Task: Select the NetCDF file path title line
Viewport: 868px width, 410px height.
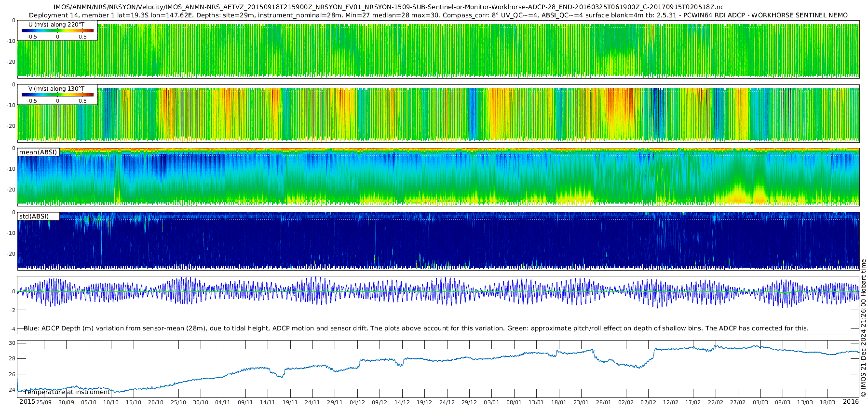Action: (389, 7)
